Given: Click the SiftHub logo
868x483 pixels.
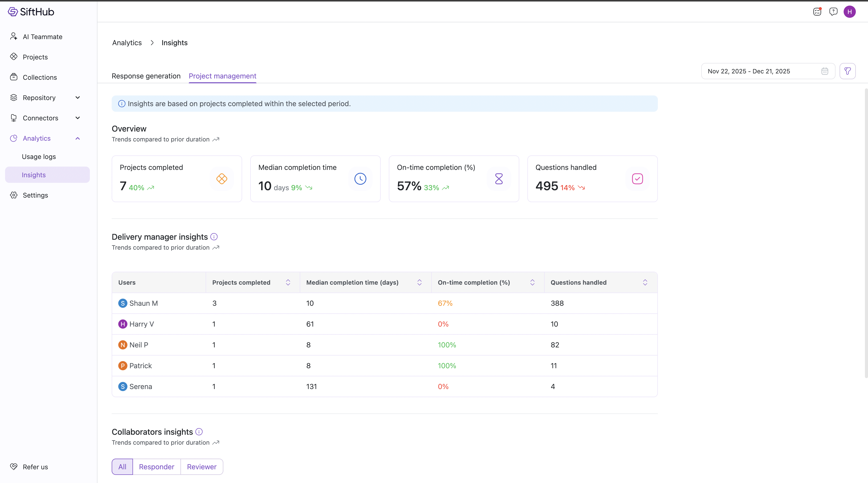Looking at the screenshot, I should pos(31,12).
